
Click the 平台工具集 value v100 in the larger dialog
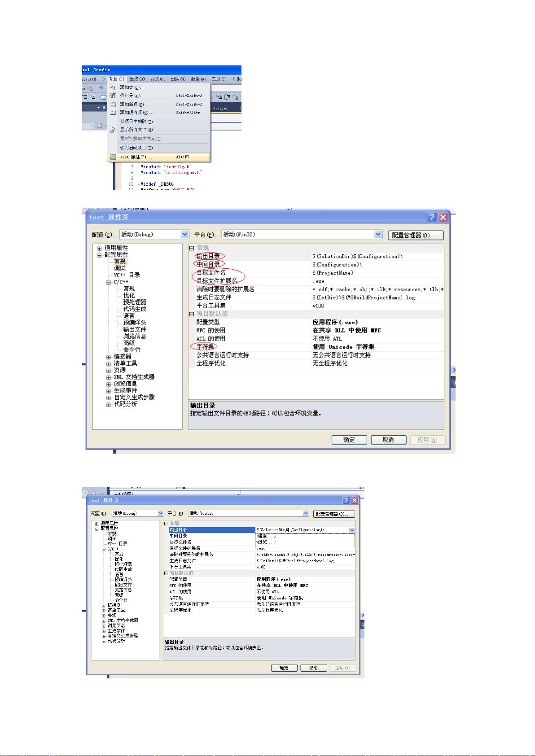coord(318,306)
